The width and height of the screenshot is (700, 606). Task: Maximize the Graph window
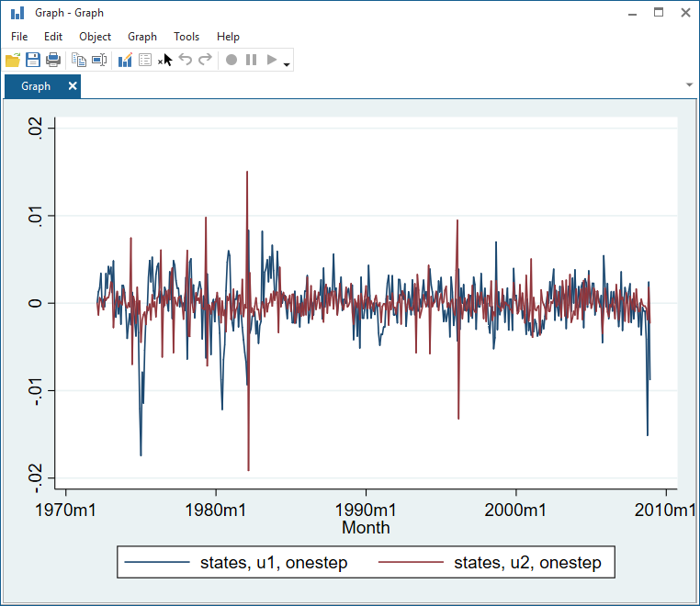[x=659, y=13]
